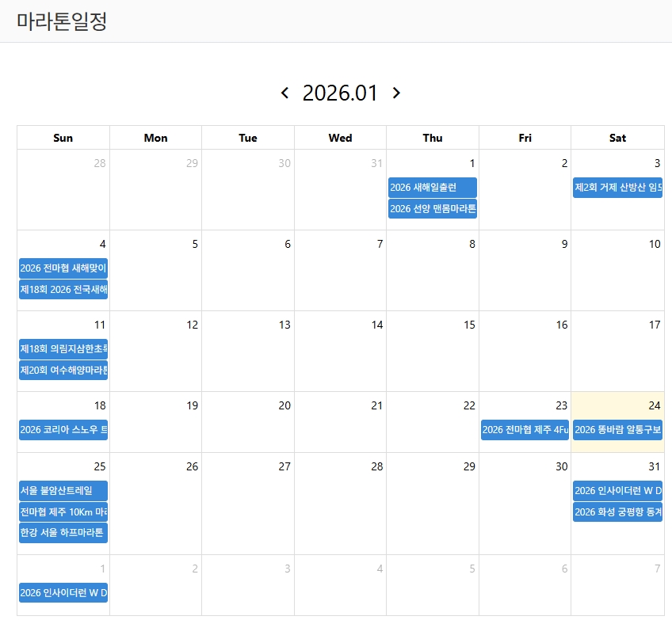Open the 2026 화성 궁평항 event
672x620 pixels.
click(x=617, y=512)
